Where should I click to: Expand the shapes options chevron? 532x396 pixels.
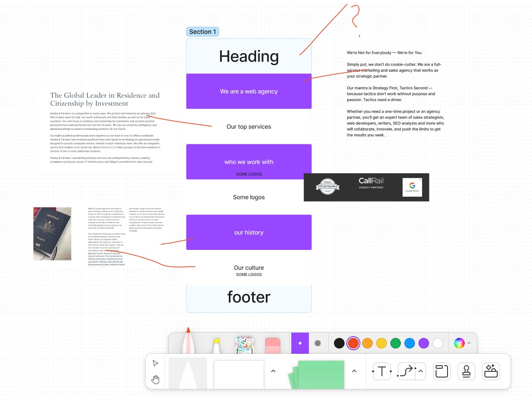(273, 371)
